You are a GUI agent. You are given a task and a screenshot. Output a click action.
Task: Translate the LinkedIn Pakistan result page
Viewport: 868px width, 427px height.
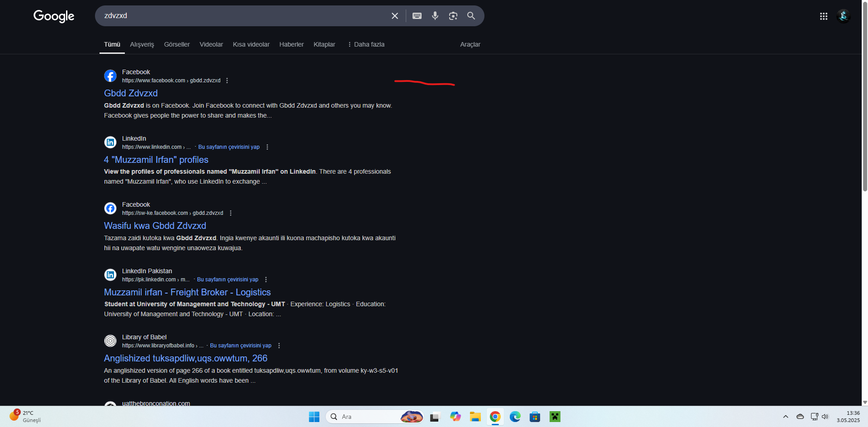click(x=228, y=280)
